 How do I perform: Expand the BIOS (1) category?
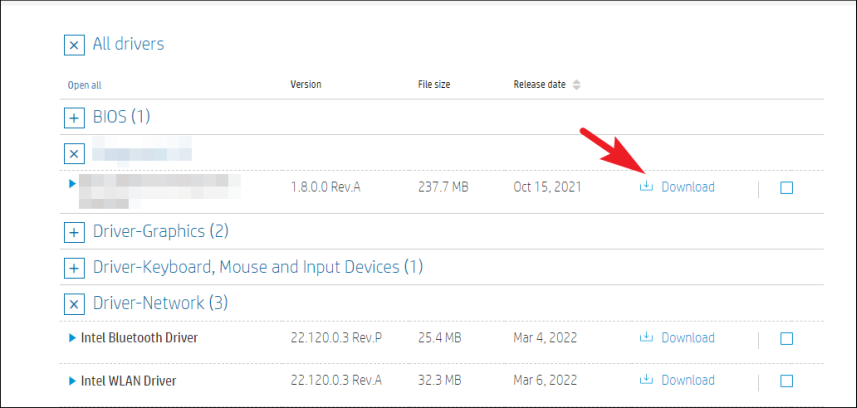(x=74, y=118)
